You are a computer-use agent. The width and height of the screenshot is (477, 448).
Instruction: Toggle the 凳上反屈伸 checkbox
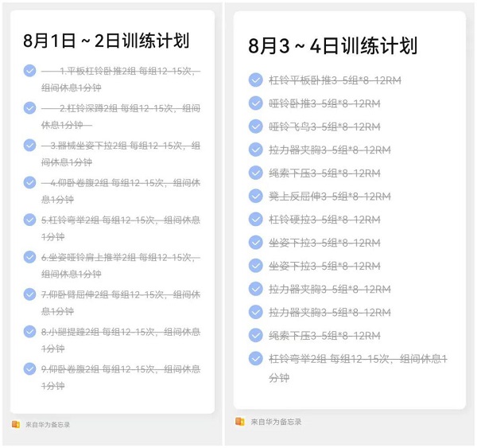255,196
